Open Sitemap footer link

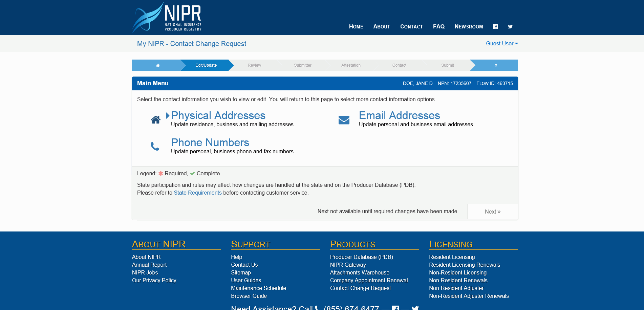[241, 272]
